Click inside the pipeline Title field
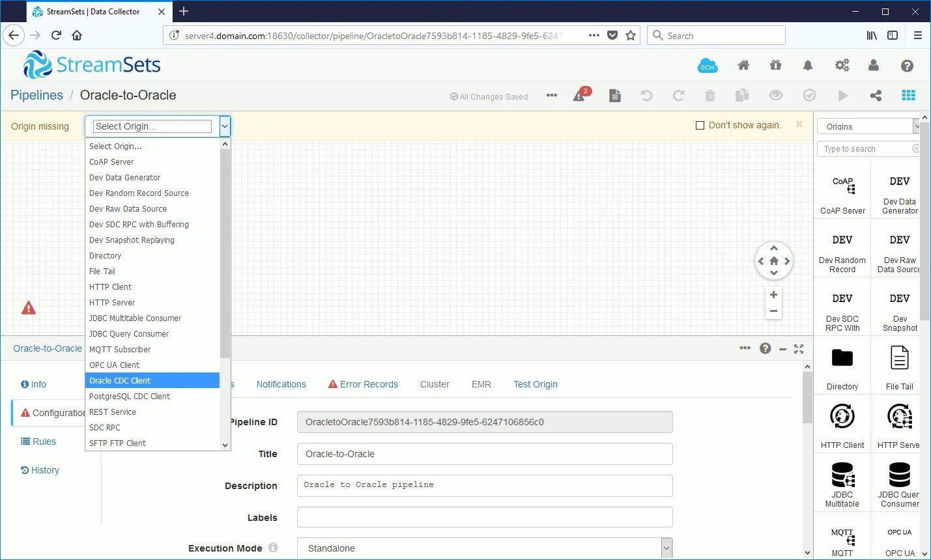 [485, 454]
